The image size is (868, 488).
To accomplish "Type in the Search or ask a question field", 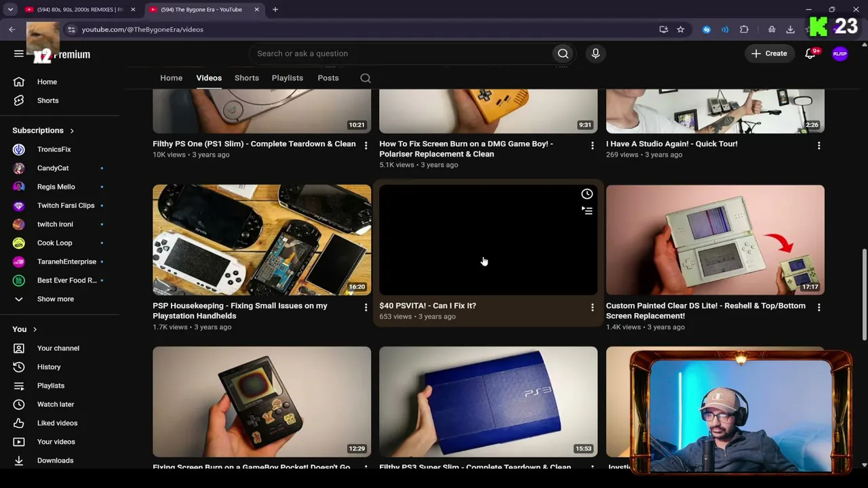I will click(400, 54).
